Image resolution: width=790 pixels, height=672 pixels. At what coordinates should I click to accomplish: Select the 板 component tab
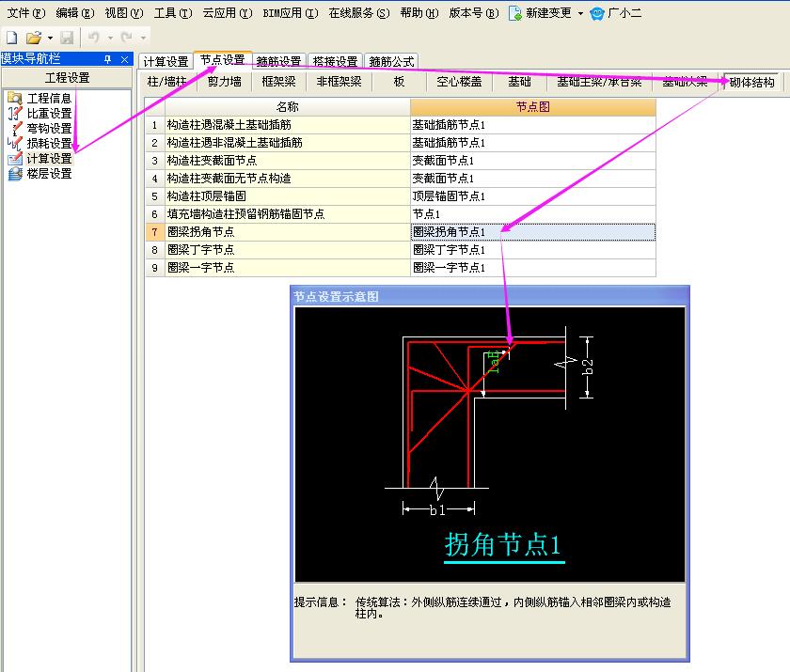(399, 82)
